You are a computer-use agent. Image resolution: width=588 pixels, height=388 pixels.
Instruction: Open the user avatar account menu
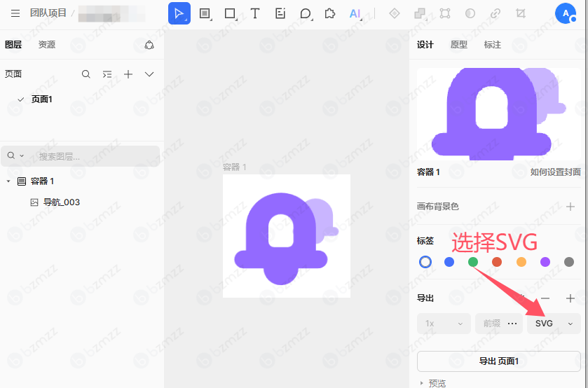point(566,13)
